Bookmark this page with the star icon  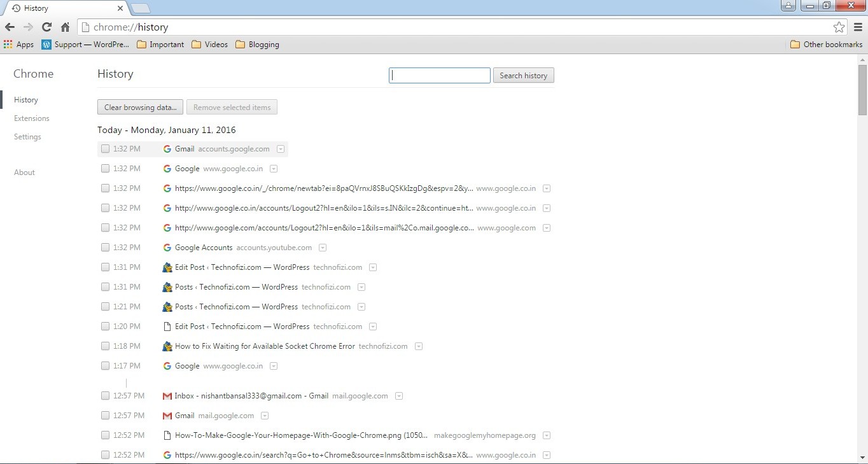[x=839, y=27]
